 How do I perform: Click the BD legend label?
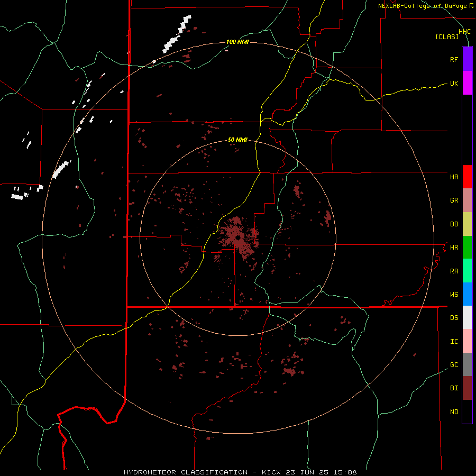[454, 224]
